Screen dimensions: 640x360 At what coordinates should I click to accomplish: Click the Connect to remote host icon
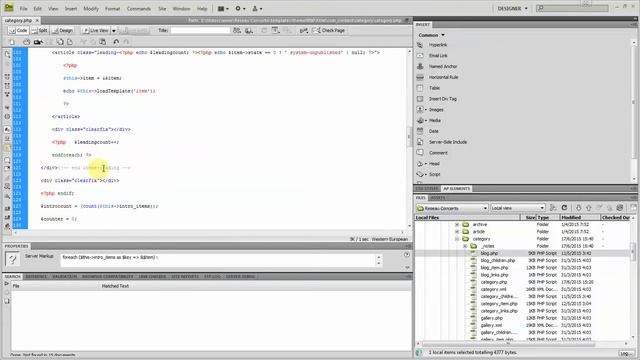pos(553,208)
